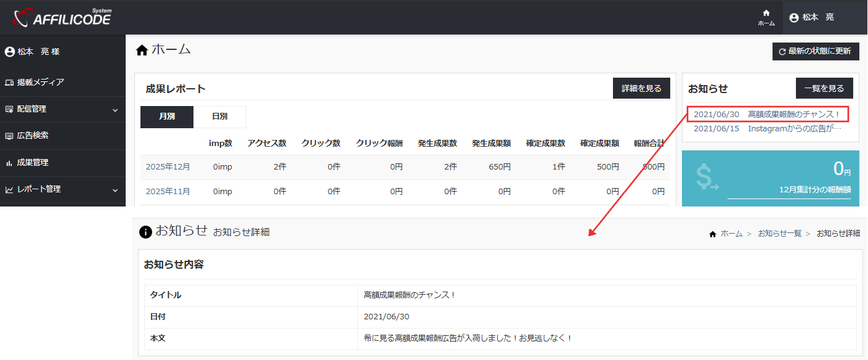Click the AFFILICODE logo icon

[x=23, y=17]
